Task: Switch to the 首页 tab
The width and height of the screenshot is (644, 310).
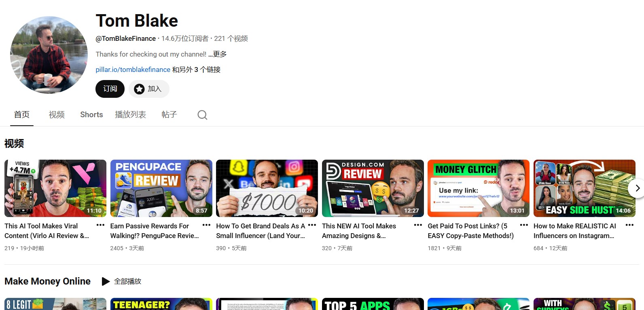Action: (22, 115)
